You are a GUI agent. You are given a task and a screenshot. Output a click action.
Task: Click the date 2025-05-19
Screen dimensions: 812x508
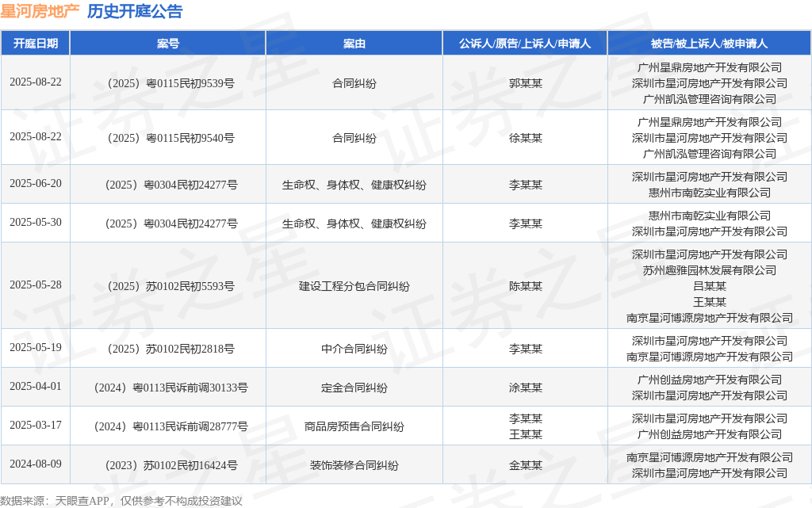[x=35, y=348]
